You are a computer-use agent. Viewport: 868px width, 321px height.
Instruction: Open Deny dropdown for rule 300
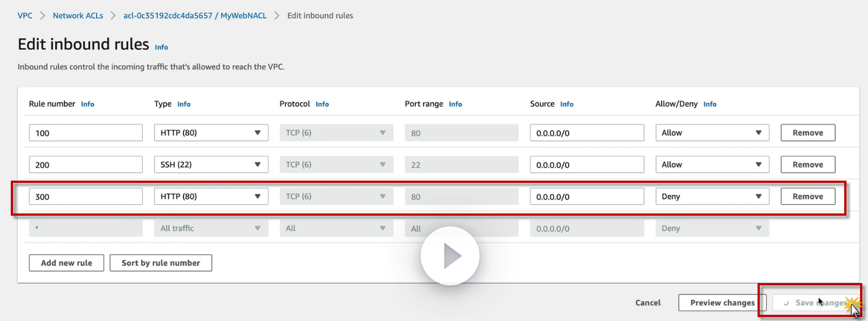[712, 196]
